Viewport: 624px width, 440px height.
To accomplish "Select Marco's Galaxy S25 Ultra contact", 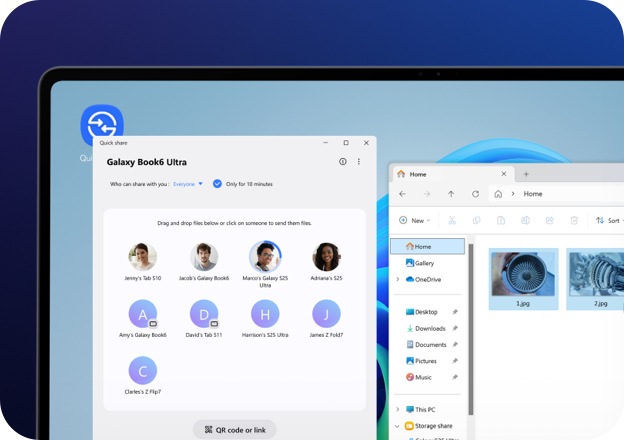I will point(265,264).
